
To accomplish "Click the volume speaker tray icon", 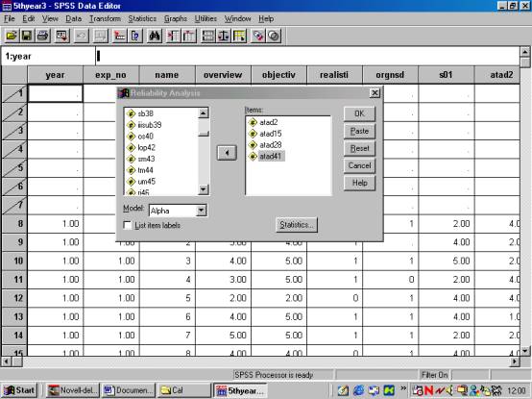I will coord(450,390).
